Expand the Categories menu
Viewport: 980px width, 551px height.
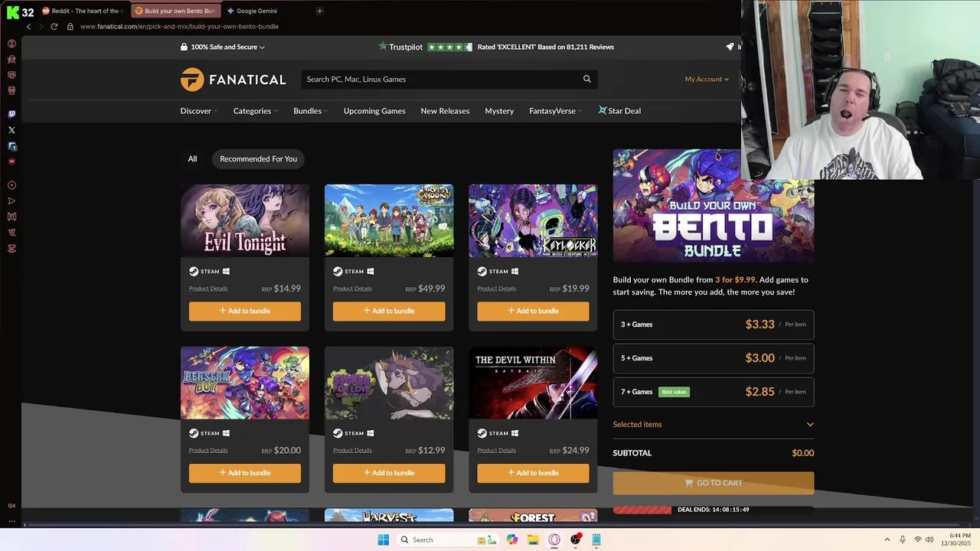(x=256, y=111)
